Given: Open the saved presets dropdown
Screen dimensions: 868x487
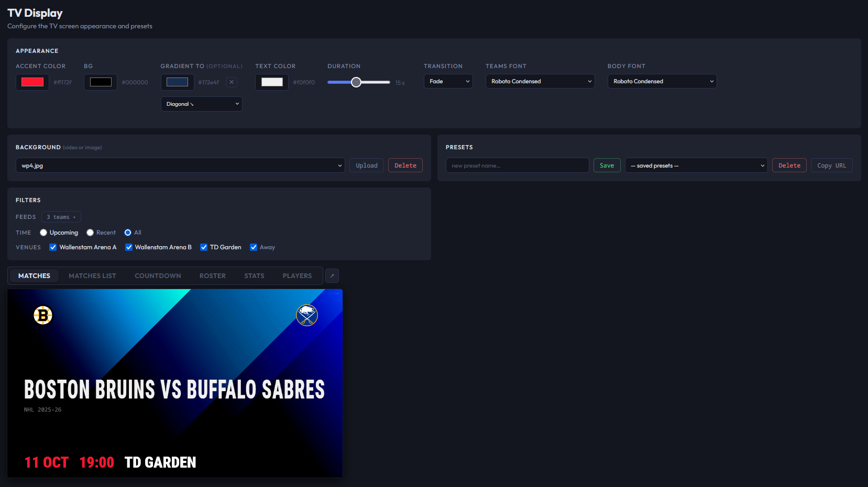Looking at the screenshot, I should click(696, 165).
